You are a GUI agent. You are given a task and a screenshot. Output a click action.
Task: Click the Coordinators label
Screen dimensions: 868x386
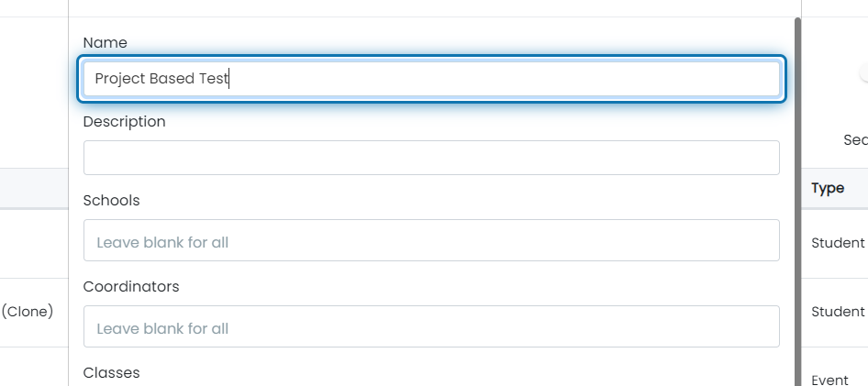(x=131, y=286)
